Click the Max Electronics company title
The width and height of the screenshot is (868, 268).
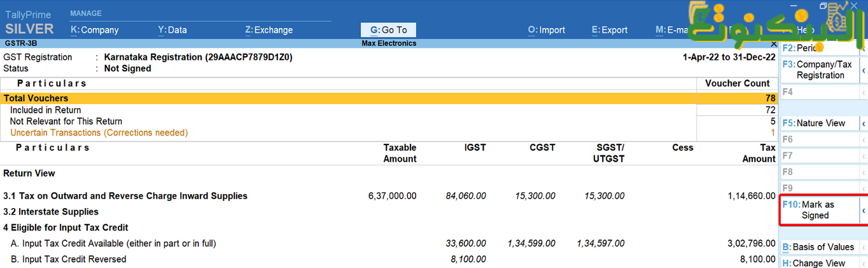(x=389, y=43)
